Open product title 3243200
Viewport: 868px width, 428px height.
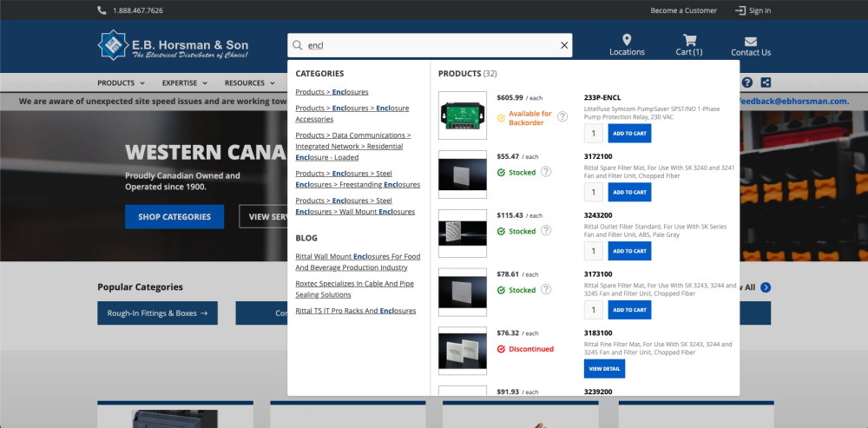(598, 214)
